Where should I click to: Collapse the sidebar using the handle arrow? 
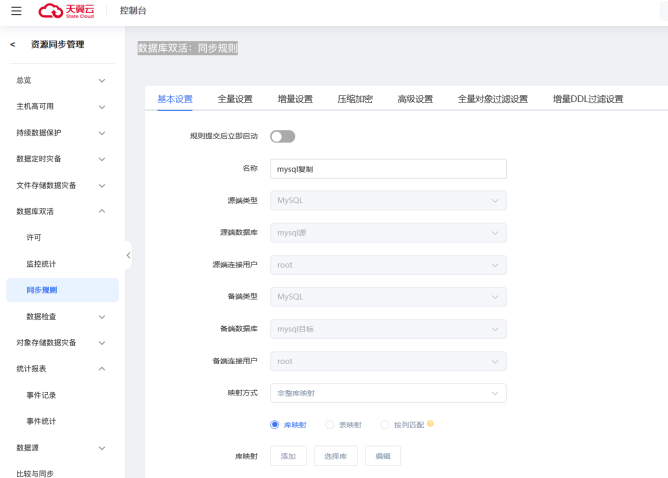(128, 255)
